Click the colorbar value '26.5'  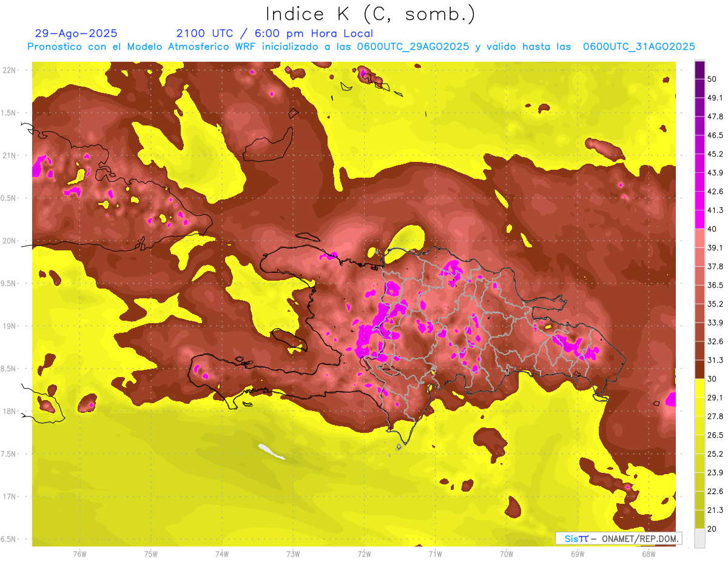pos(715,435)
